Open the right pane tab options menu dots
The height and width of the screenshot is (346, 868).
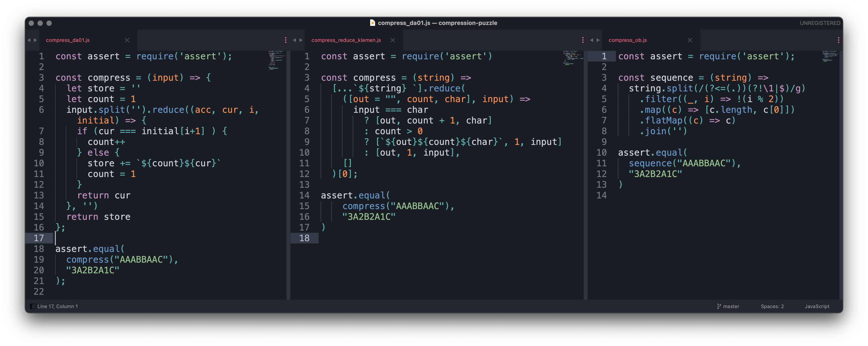click(838, 40)
